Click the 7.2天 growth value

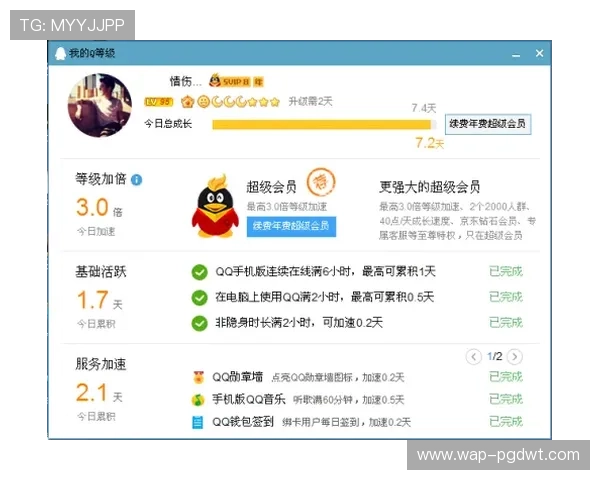point(430,143)
